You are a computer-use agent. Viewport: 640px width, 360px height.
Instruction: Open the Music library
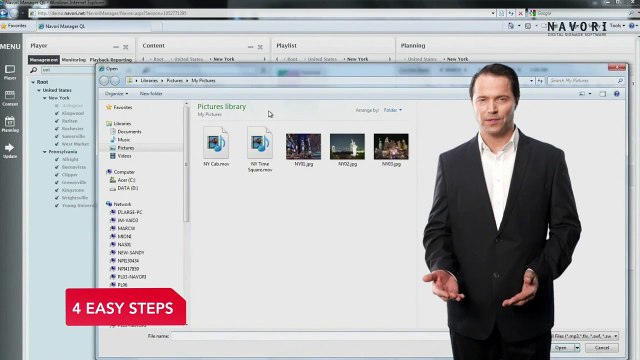point(120,140)
